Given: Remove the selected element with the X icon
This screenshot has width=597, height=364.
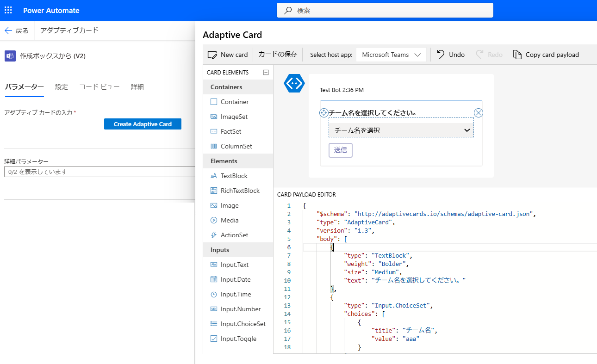Looking at the screenshot, I should point(479,113).
